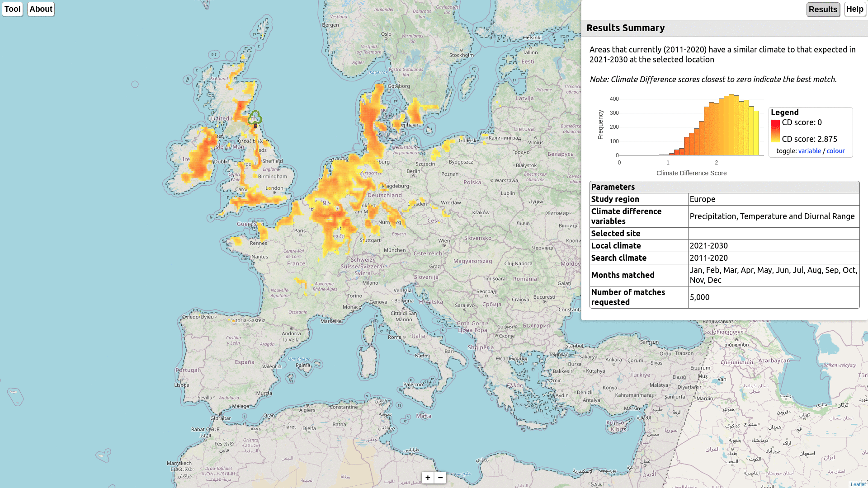Click the 'Palermo' map label
This screenshot has width=868, height=488.
(414, 385)
